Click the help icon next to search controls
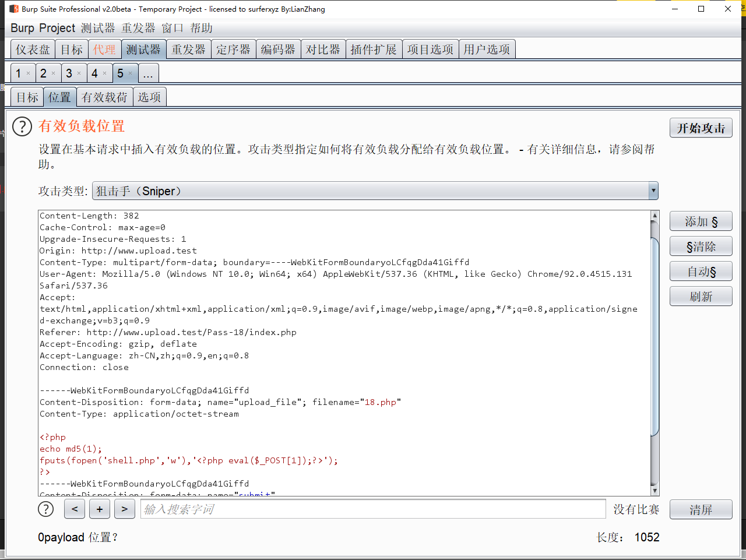Screen dimensions: 746x560 [x=45, y=509]
